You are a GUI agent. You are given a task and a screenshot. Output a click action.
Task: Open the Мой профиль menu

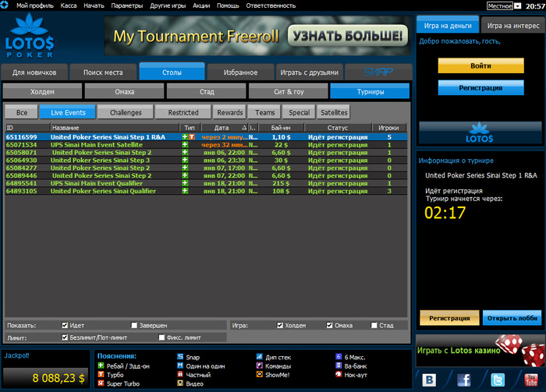coord(35,5)
